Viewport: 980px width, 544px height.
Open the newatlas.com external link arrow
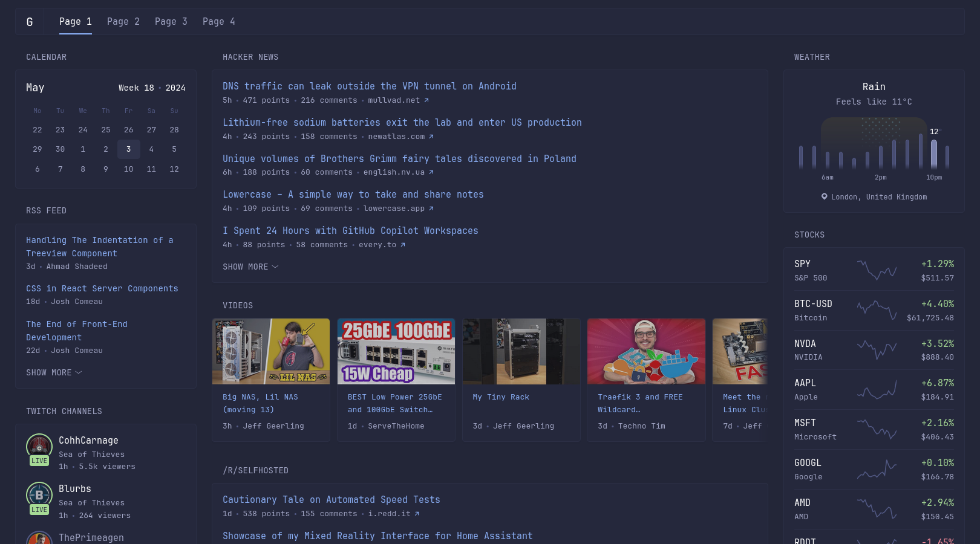[x=431, y=137]
